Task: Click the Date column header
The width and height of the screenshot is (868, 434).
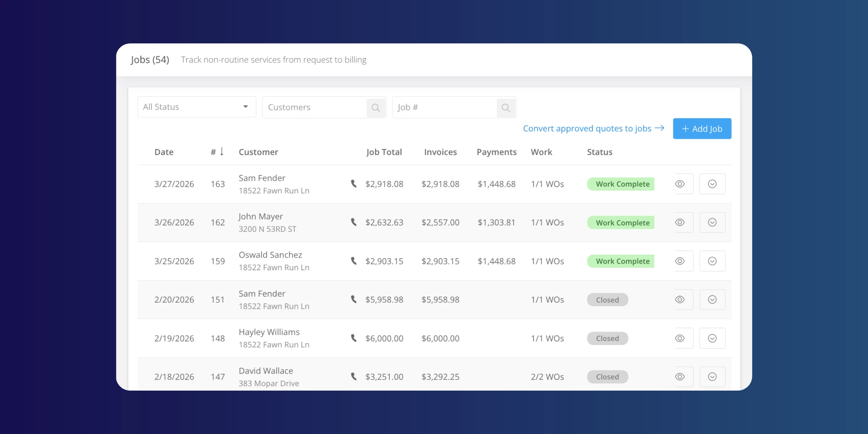Action: [x=164, y=152]
